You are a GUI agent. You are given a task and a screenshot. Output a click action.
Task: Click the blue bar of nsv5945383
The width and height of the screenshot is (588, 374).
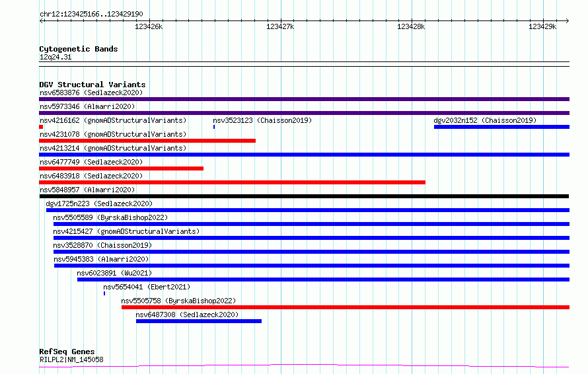pos(312,266)
